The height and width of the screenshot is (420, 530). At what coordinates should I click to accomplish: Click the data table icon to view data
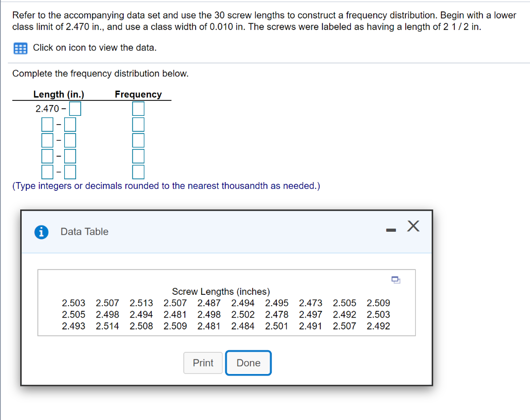[20, 48]
